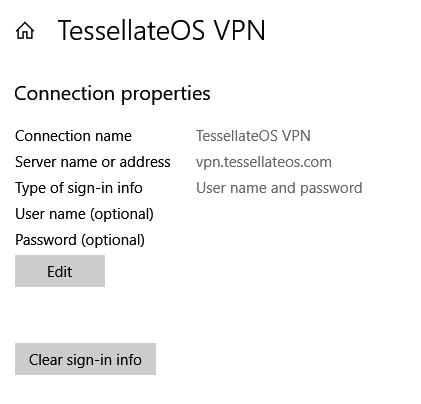The height and width of the screenshot is (404, 421).
Task: Click the Clear sign-in info button
Action: tap(85, 359)
